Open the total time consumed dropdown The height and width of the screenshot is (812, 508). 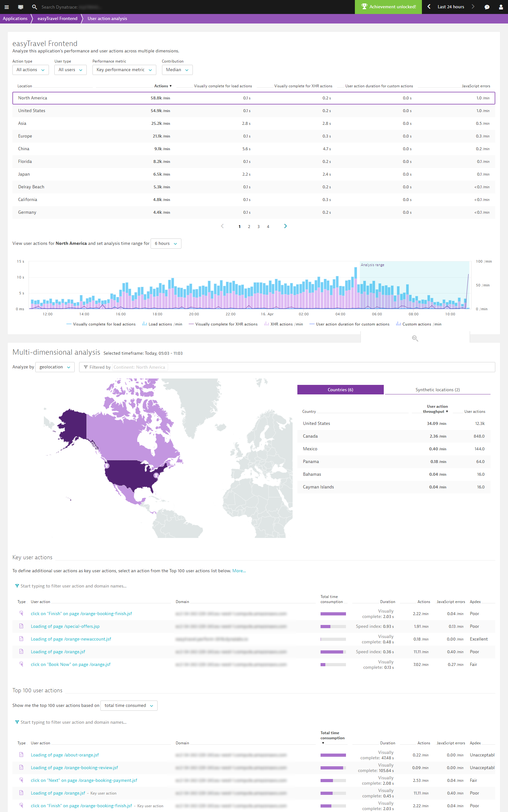pos(129,705)
